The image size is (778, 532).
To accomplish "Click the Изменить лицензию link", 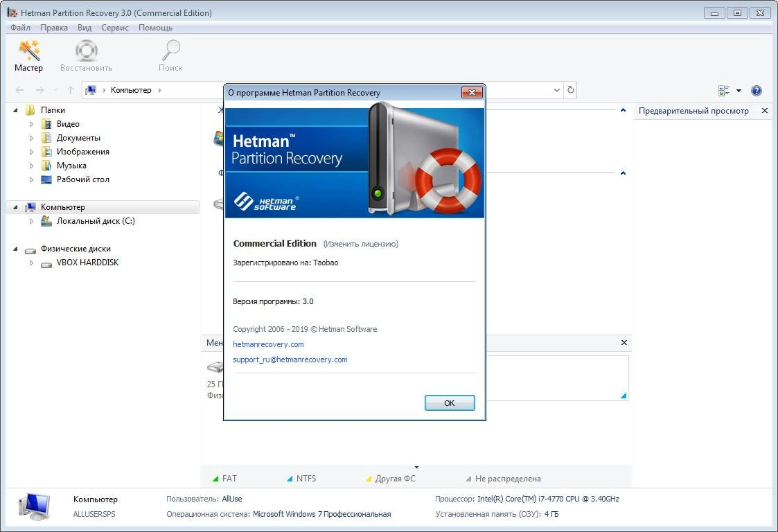I will click(361, 244).
